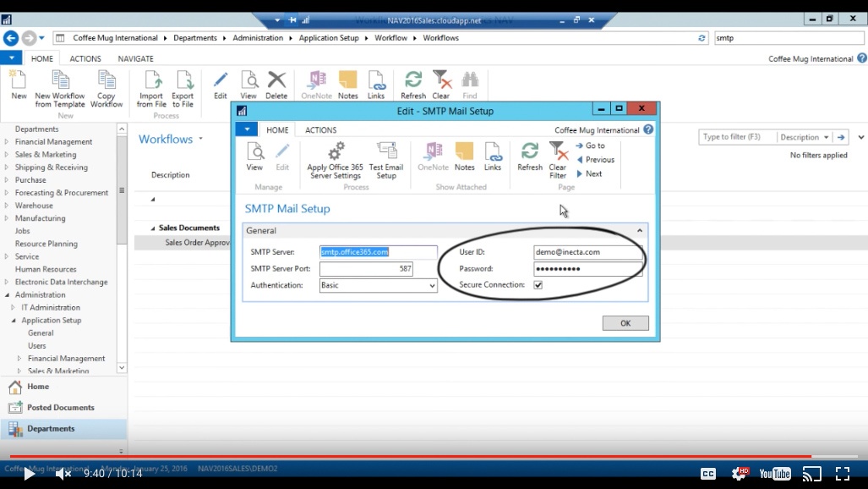This screenshot has height=489, width=868.
Task: Toggle the Secure Connection checkbox
Action: pos(538,285)
